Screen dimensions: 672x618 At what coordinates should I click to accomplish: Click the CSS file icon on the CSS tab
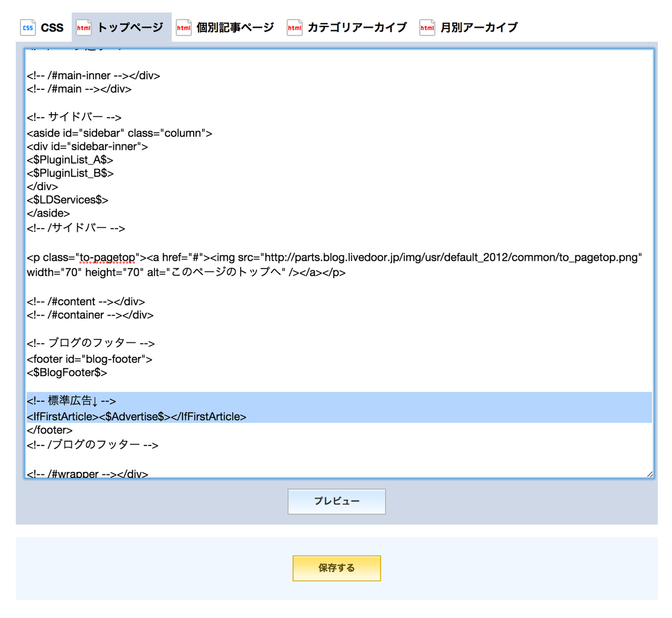(28, 27)
